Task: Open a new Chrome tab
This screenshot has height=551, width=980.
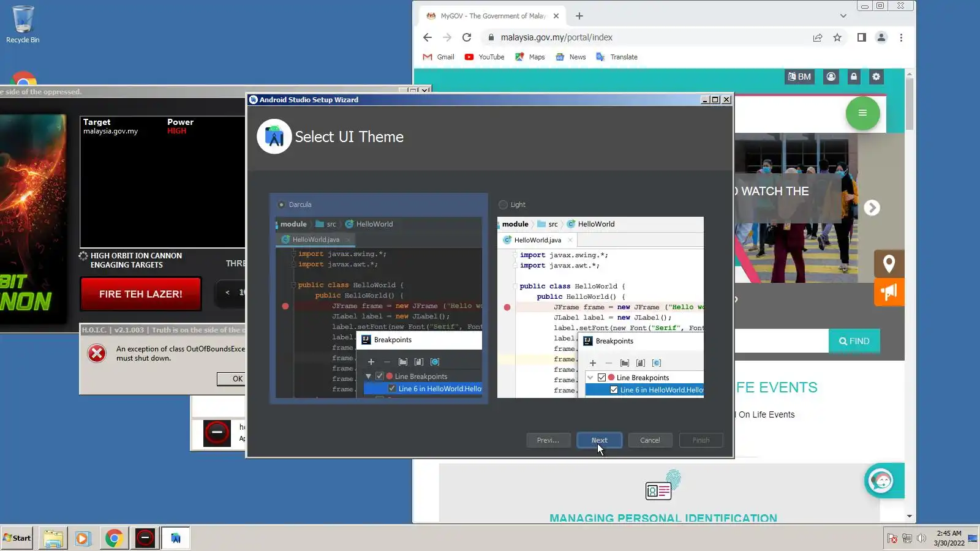Action: [579, 16]
